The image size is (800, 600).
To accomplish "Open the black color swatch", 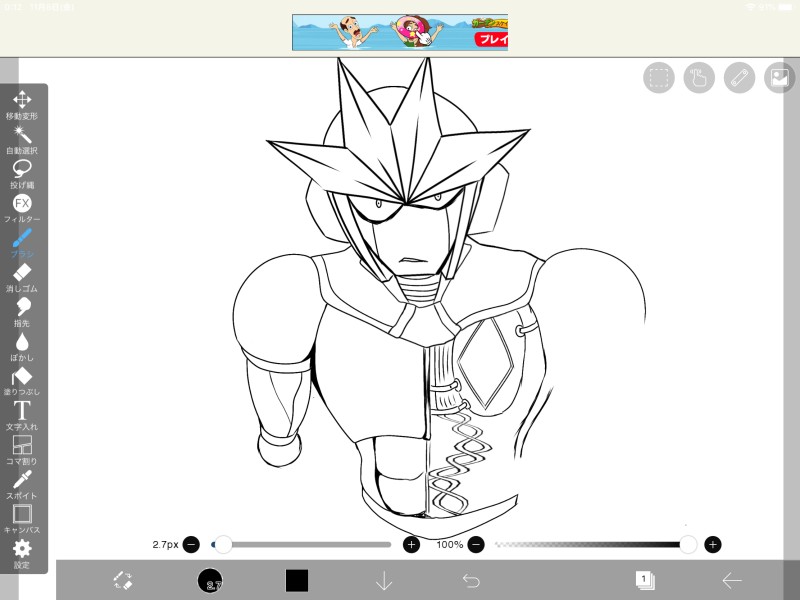I will [x=296, y=581].
